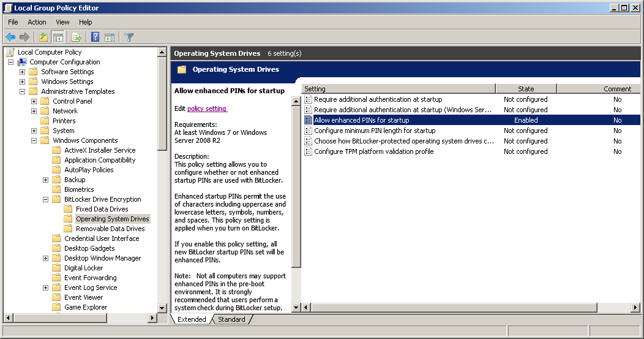This screenshot has width=644, height=339.
Task: Select Operating System Drives in the tree
Action: (x=112, y=219)
